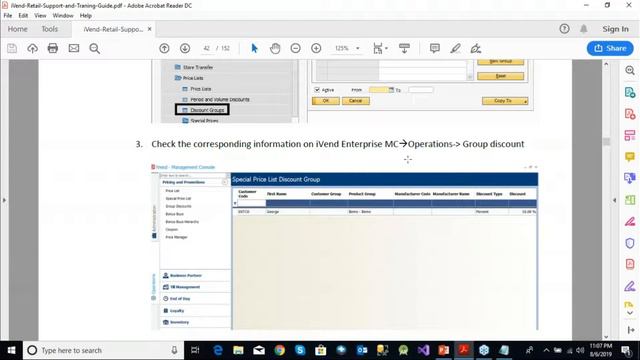Click the Windows search box
Image resolution: width=640 pixels, height=360 pixels.
pyautogui.click(x=103, y=350)
